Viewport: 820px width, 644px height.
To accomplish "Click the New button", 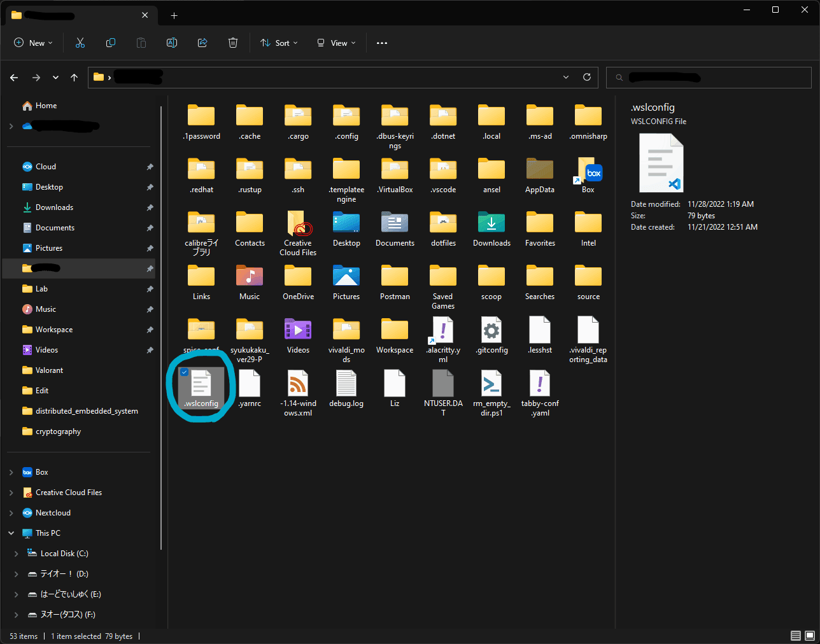I will click(x=33, y=43).
